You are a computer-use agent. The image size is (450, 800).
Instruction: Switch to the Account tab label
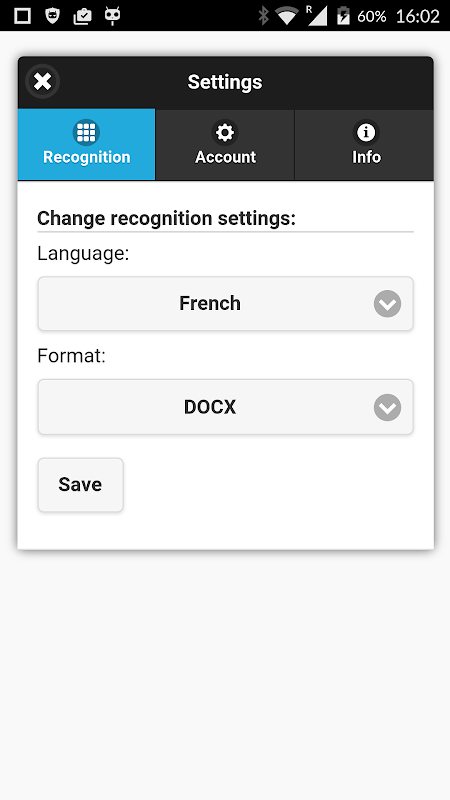[226, 157]
